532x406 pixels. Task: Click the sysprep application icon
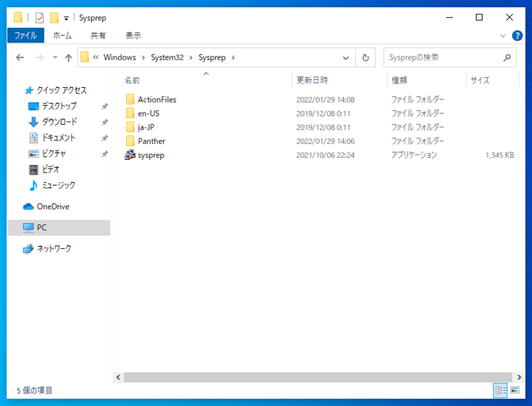pyautogui.click(x=130, y=155)
